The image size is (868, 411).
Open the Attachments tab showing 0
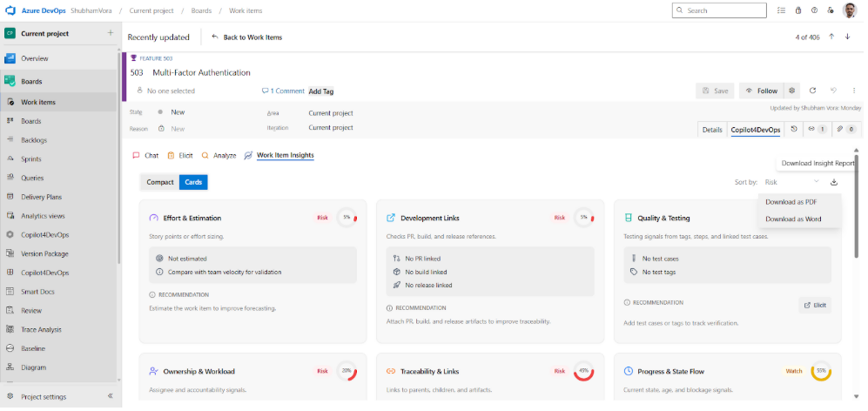coord(846,129)
